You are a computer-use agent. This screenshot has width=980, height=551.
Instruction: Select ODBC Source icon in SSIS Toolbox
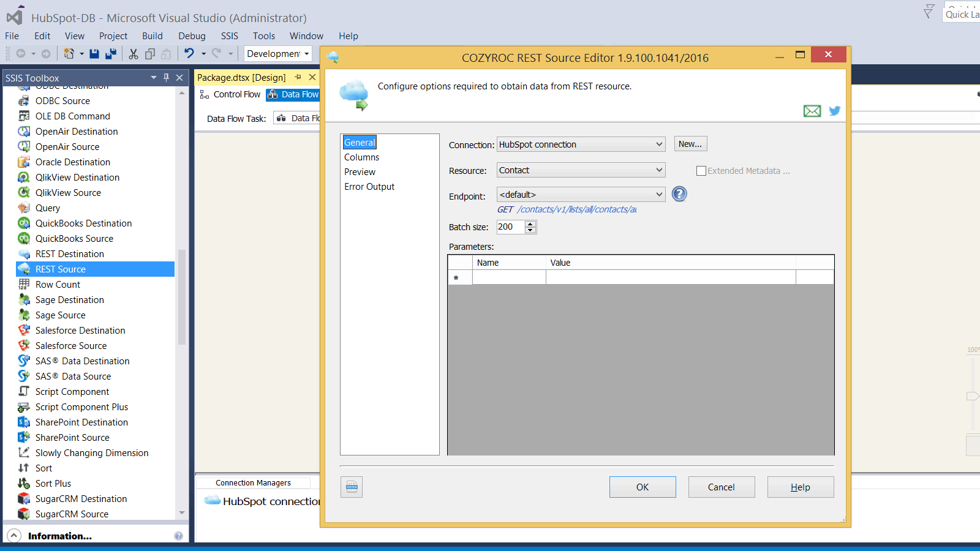pos(24,100)
